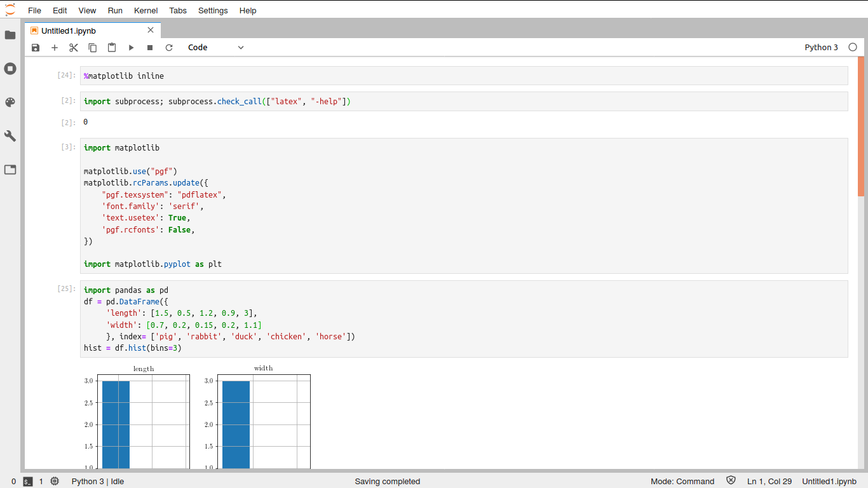Viewport: 868px width, 488px height.
Task: Click the 'length' data row in the DataFrame
Action: click(x=181, y=313)
